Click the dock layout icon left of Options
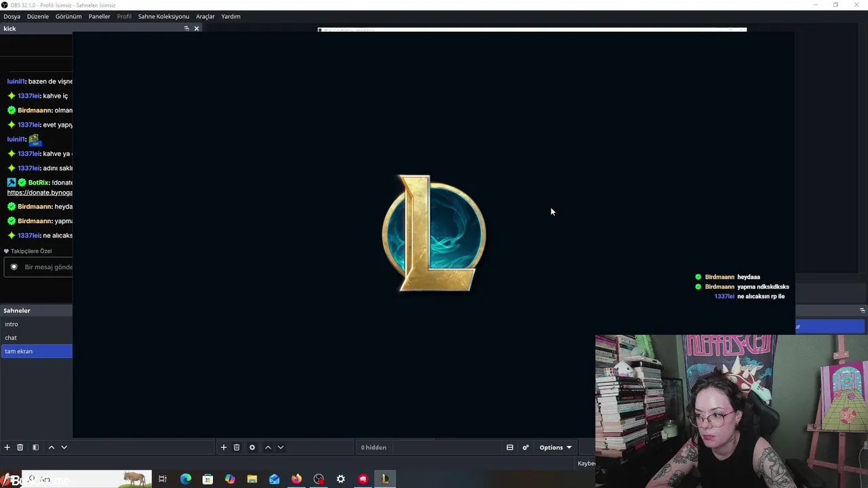 tap(510, 447)
